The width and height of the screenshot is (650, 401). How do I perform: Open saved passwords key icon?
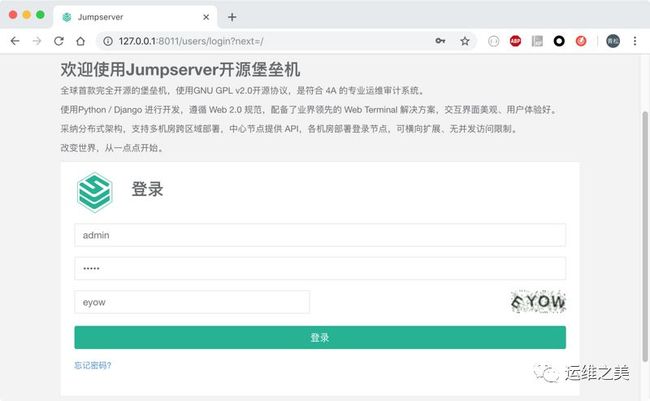pyautogui.click(x=440, y=41)
